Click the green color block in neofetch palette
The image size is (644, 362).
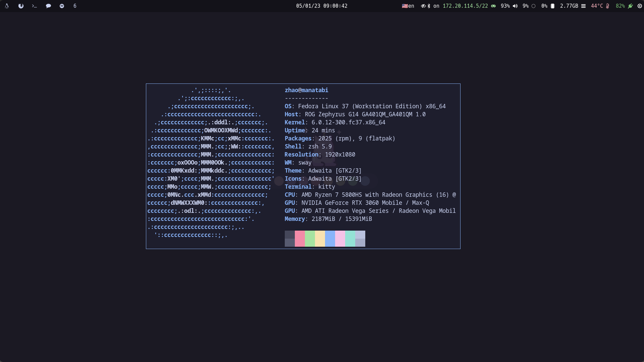310,239
